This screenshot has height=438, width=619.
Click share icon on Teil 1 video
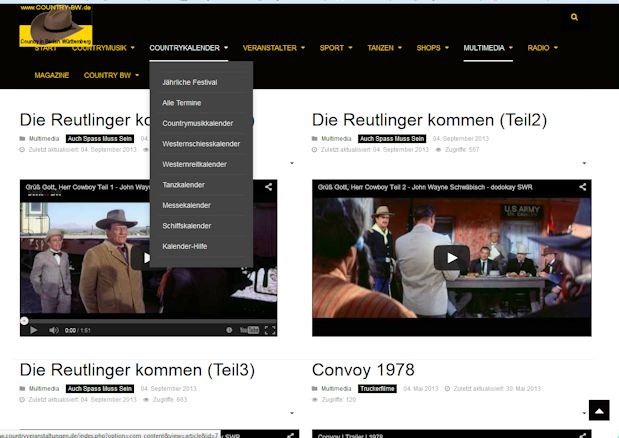coord(268,187)
